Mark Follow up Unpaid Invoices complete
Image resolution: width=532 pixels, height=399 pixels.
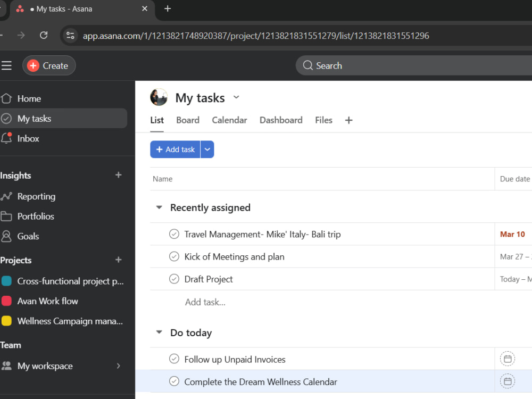tap(174, 359)
